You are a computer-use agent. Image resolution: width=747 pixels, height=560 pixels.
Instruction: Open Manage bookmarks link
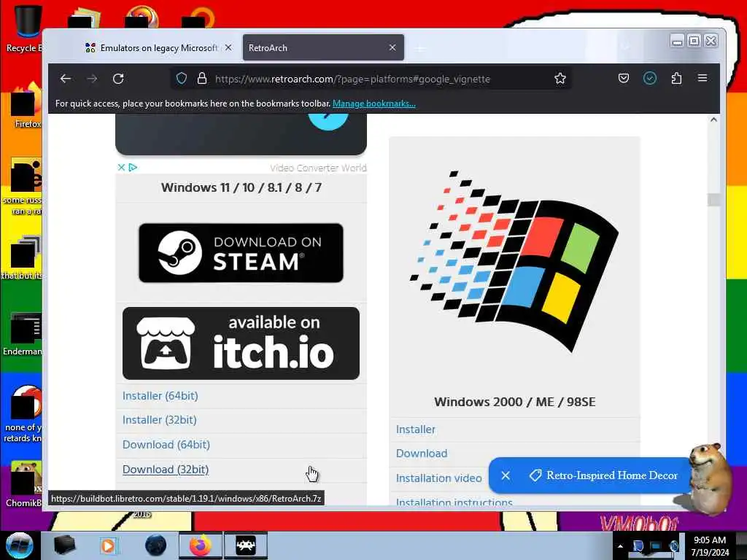coord(374,104)
